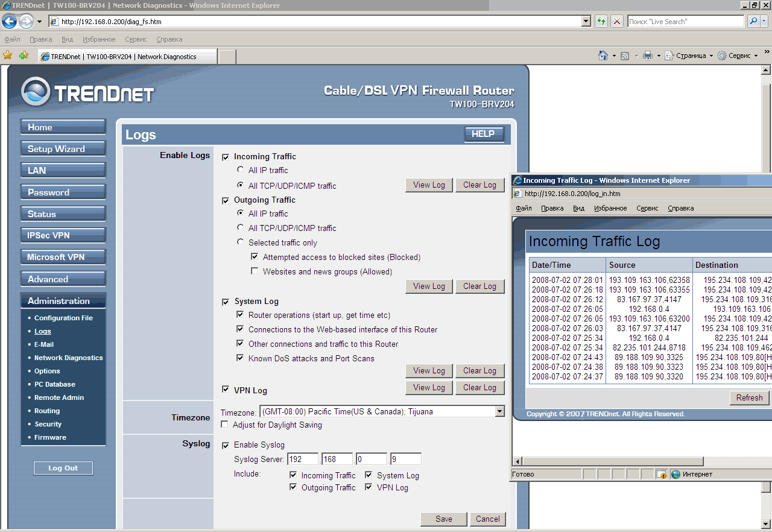Click the IE icon in the Incoming Traffic Log title bar
This screenshot has height=532, width=772.
[517, 180]
